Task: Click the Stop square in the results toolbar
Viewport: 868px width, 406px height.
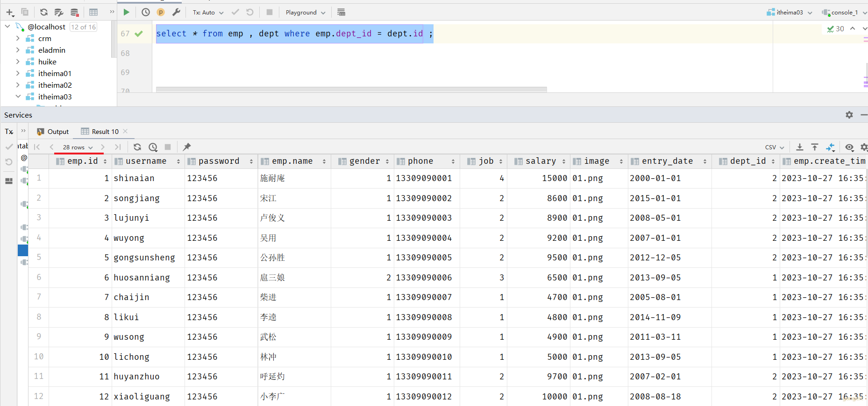Action: click(168, 147)
